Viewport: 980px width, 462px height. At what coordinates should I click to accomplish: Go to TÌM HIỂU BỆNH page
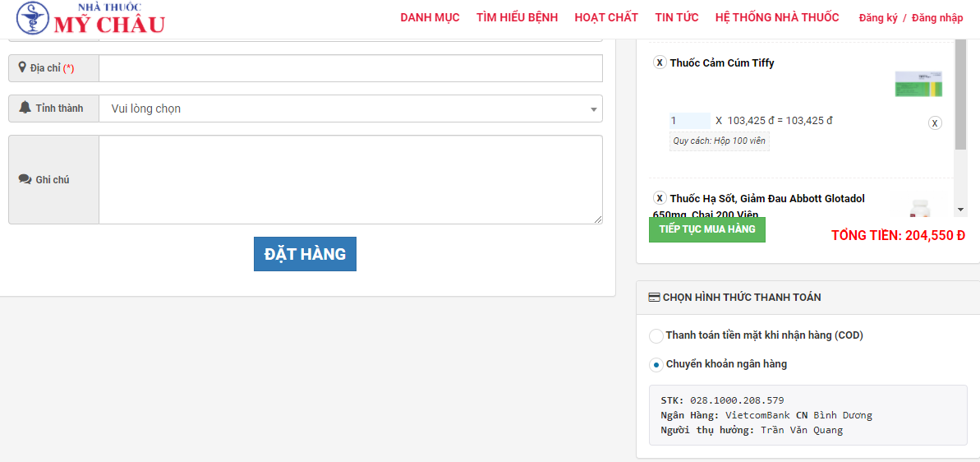coord(517,17)
